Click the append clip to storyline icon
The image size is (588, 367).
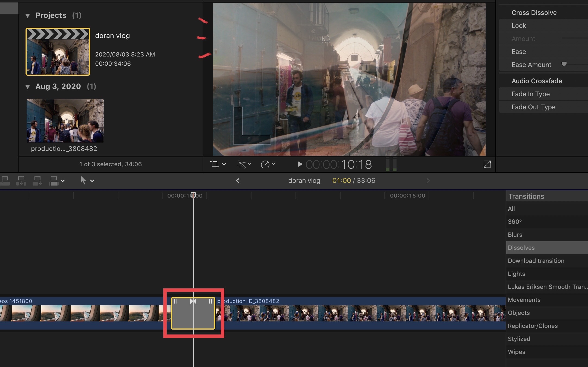click(x=37, y=180)
